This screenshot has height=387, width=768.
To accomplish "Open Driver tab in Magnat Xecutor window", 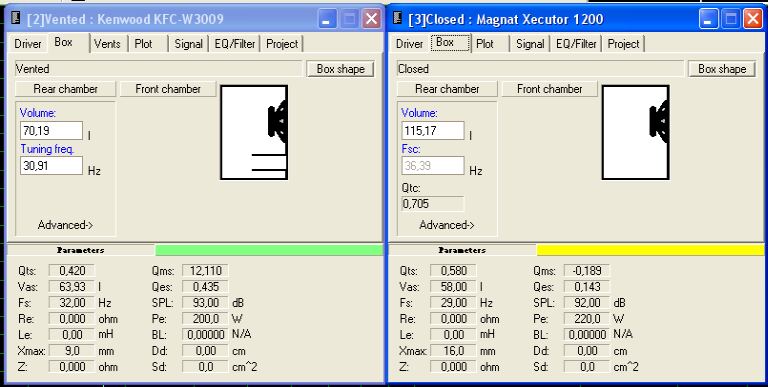I will [x=409, y=44].
